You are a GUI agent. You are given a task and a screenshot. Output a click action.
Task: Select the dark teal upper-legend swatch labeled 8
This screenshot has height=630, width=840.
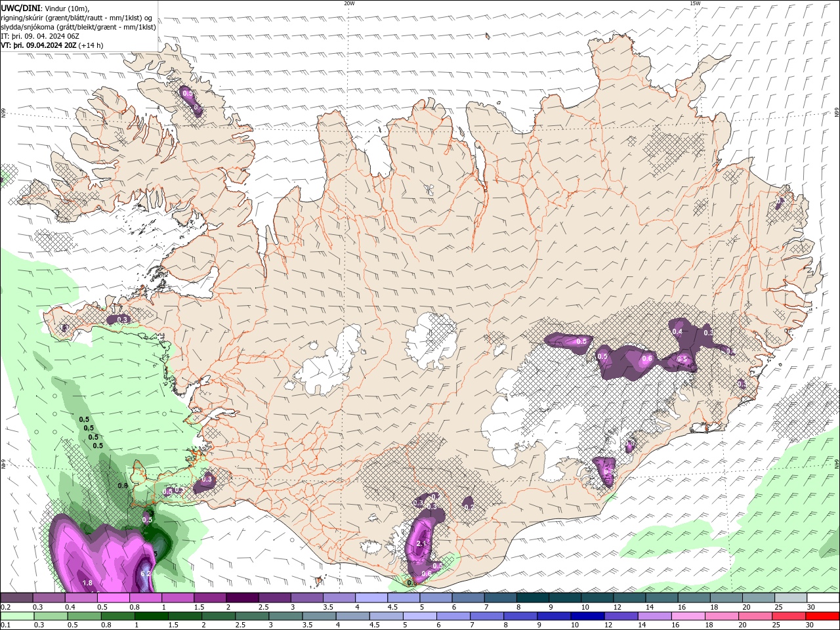533,598
